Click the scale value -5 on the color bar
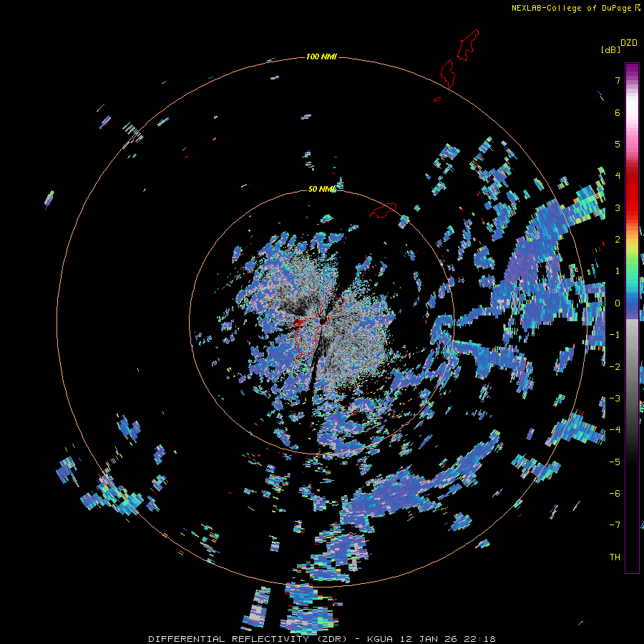The height and width of the screenshot is (644, 644). (615, 462)
